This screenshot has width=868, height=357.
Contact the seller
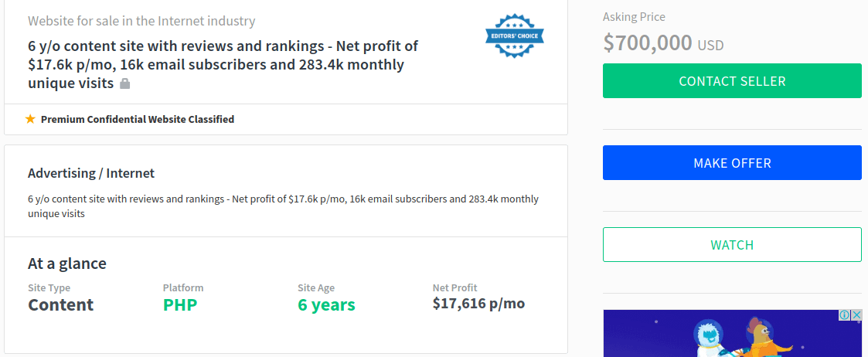pyautogui.click(x=732, y=81)
